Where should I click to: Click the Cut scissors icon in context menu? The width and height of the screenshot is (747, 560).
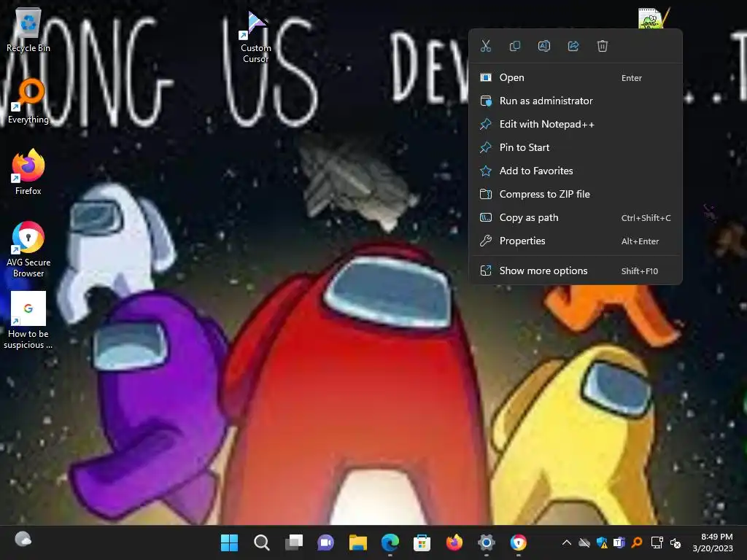485,46
